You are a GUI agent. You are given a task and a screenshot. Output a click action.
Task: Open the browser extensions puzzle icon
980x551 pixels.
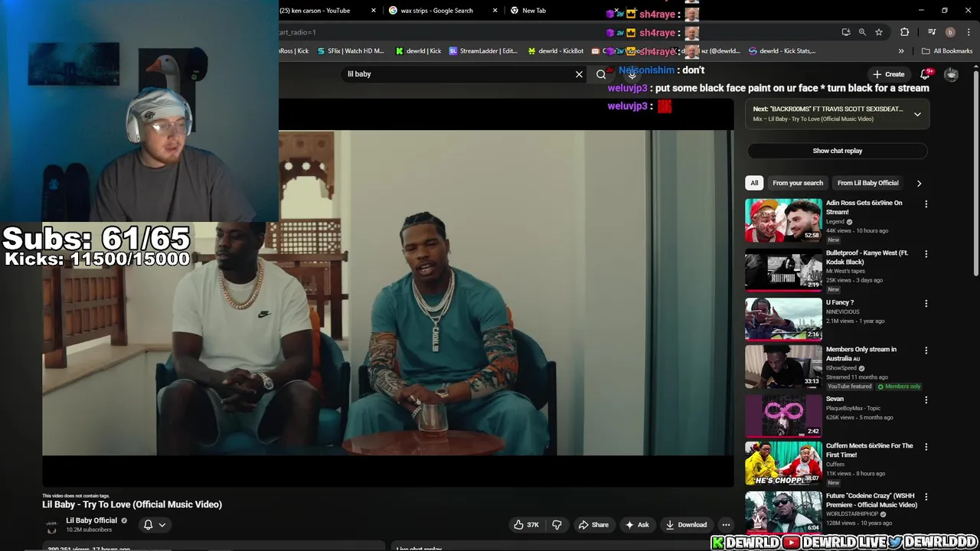905,32
